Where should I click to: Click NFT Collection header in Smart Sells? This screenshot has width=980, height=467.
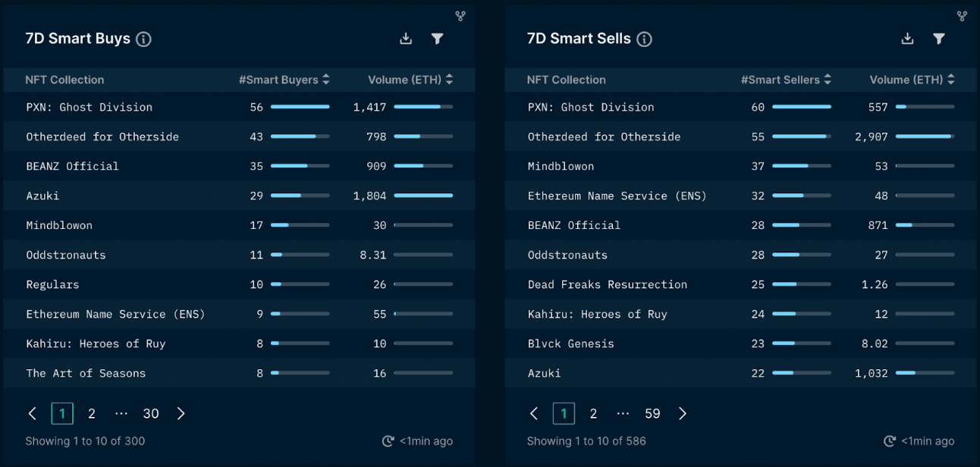pyautogui.click(x=567, y=80)
